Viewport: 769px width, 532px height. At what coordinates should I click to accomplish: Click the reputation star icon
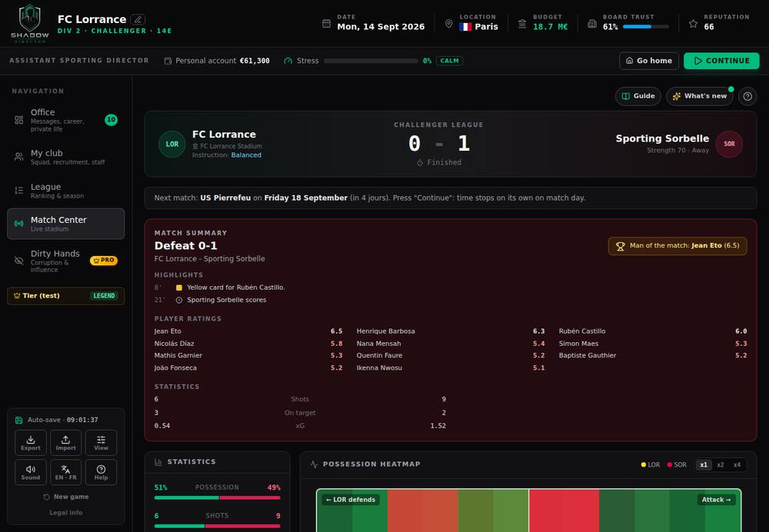pos(693,24)
